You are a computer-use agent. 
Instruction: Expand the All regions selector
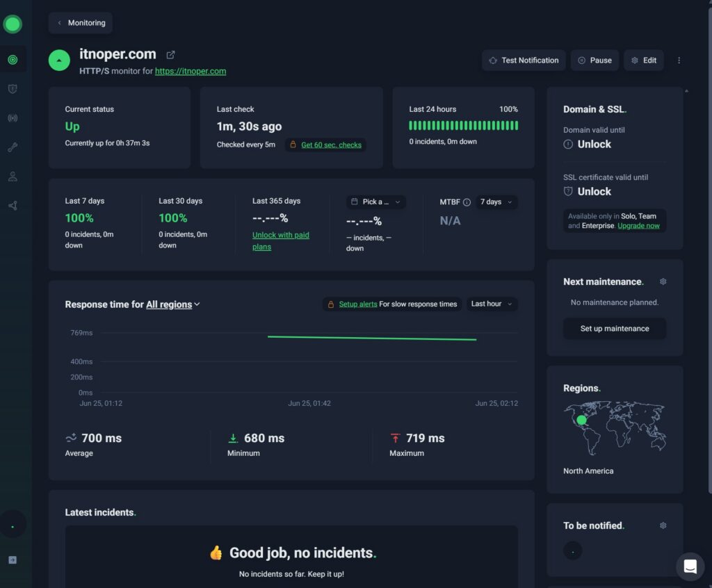173,304
